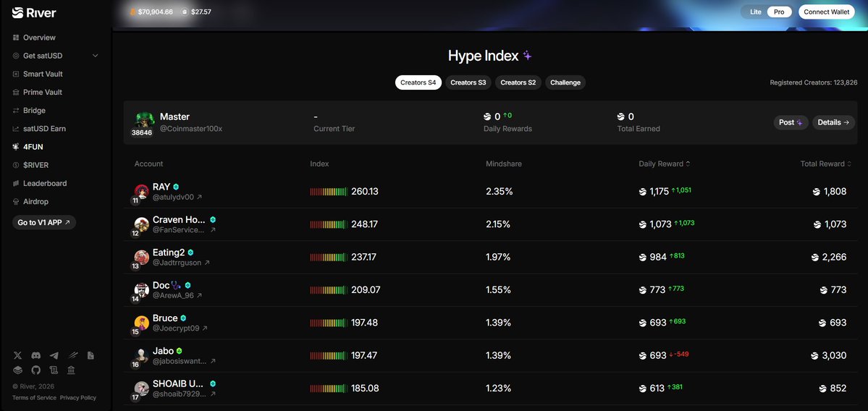The height and width of the screenshot is (411, 868).
Task: Select the Challenge tab
Action: click(565, 82)
